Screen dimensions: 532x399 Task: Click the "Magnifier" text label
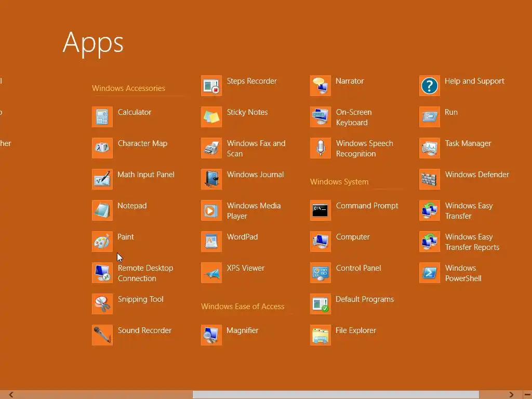point(242,330)
